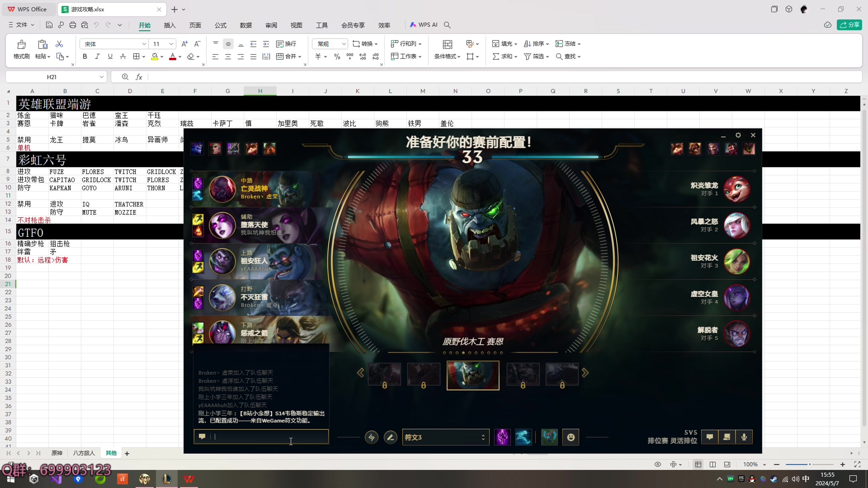Screen dimensions: 868x488
Task: Click the WPS taskbar icon
Action: coord(189,479)
